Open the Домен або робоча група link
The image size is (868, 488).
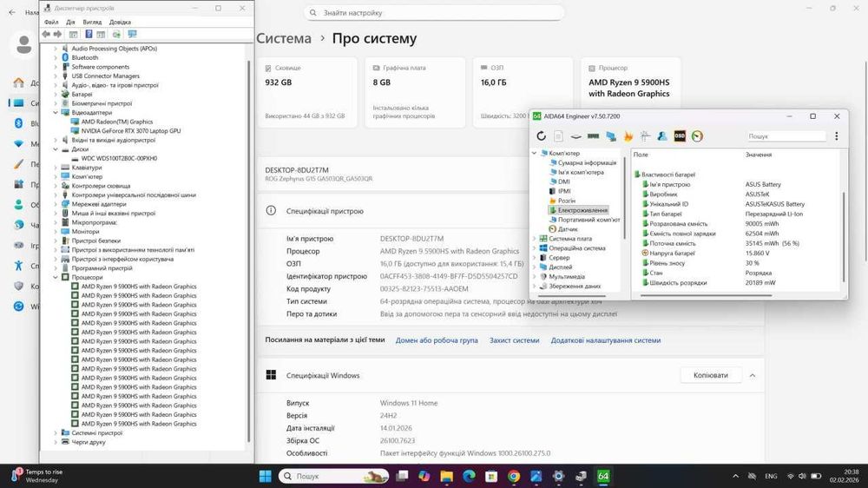click(437, 340)
